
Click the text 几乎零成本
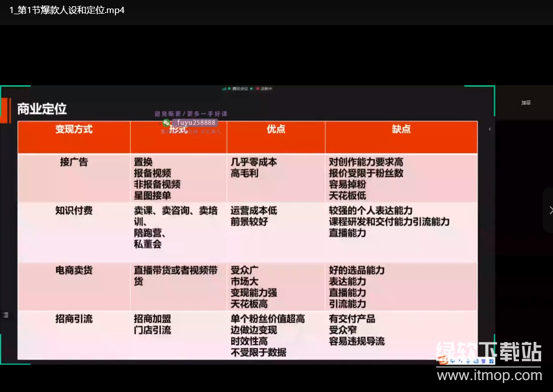(x=253, y=162)
